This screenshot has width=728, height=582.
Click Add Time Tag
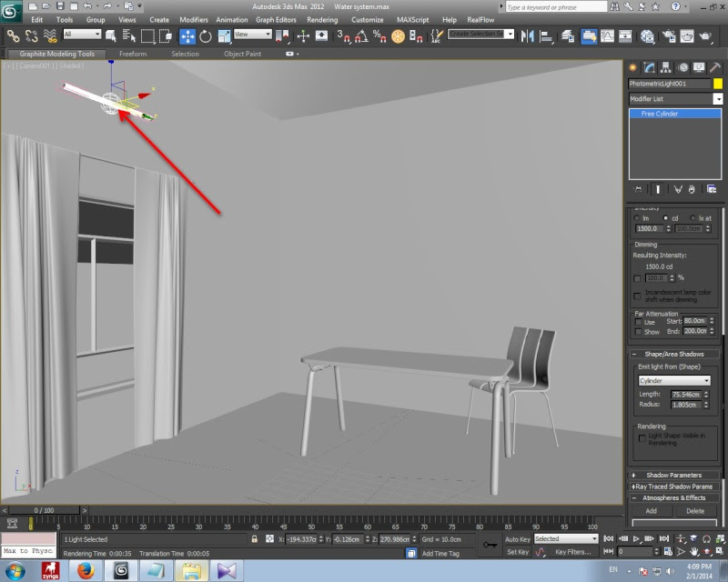click(440, 553)
